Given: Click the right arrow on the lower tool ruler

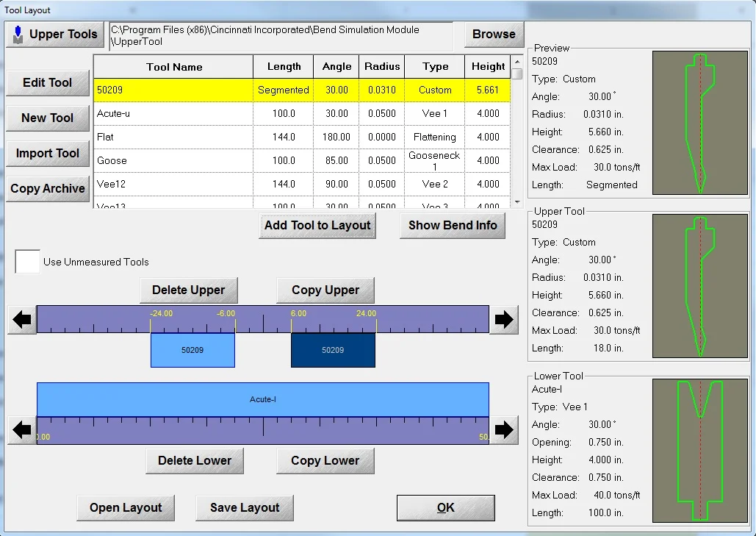Looking at the screenshot, I should 504,430.
